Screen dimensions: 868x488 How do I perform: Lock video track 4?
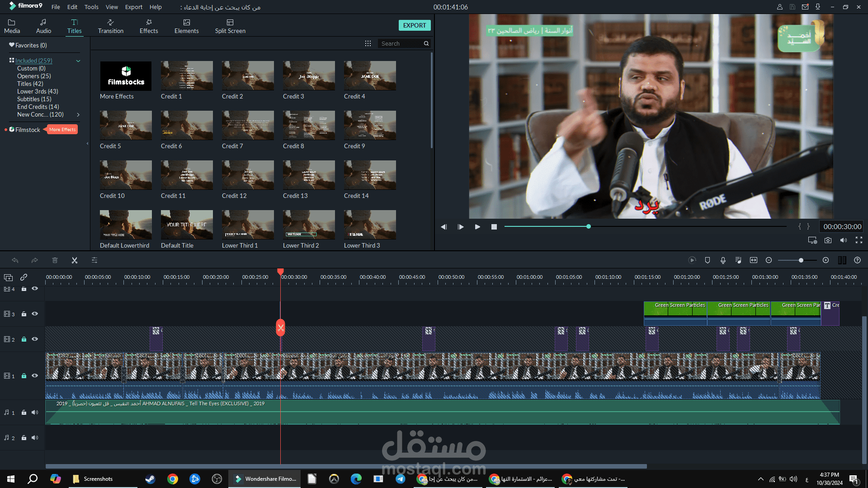pos(24,289)
